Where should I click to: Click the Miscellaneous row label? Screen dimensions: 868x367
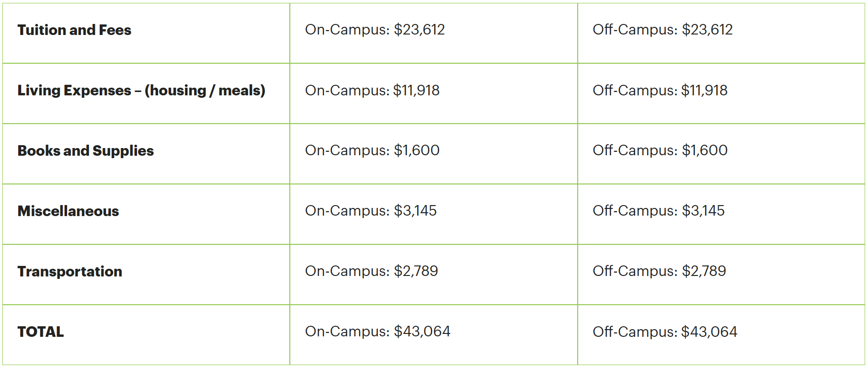[x=69, y=211]
